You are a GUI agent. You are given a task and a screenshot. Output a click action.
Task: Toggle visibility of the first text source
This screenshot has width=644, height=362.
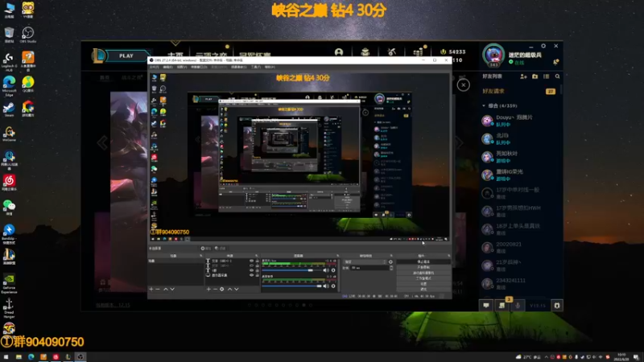point(251,261)
